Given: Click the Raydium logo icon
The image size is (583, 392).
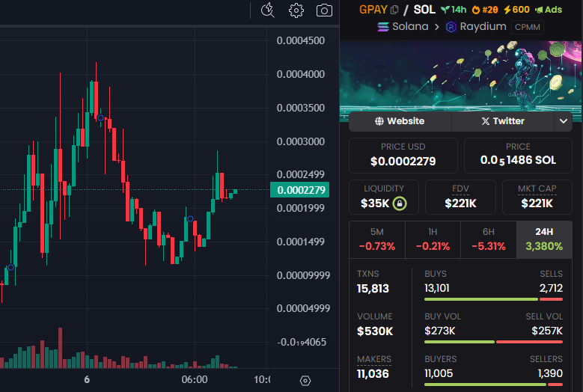Looking at the screenshot, I should coord(451,27).
